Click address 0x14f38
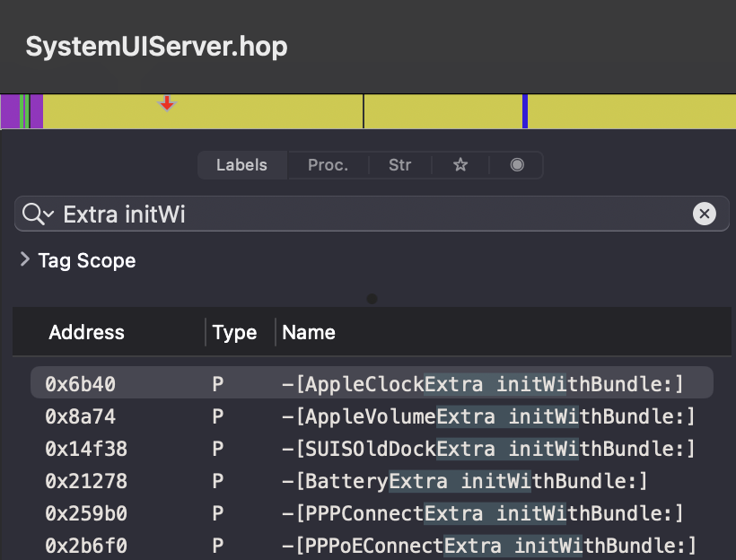The height and width of the screenshot is (560, 736). point(86,449)
